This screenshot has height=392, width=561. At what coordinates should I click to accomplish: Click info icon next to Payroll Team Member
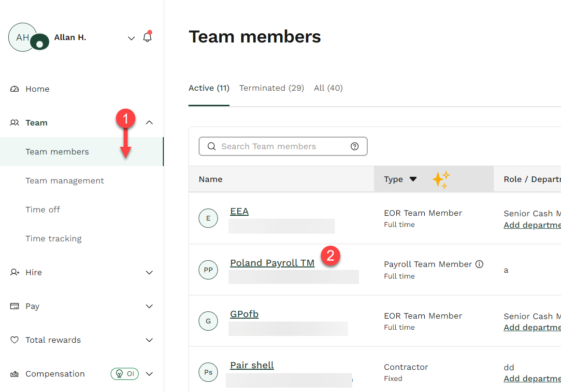(479, 264)
